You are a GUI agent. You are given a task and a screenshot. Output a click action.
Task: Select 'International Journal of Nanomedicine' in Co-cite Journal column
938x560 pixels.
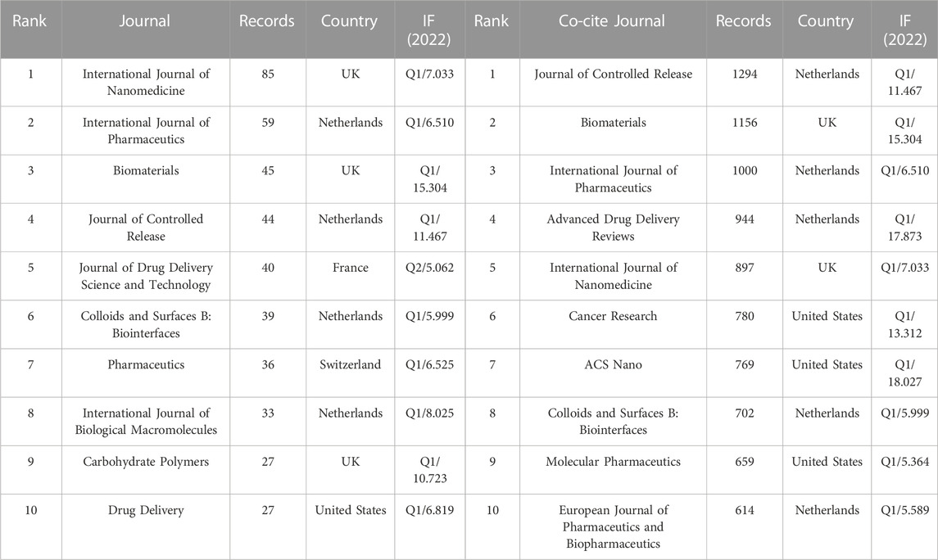tap(613, 276)
